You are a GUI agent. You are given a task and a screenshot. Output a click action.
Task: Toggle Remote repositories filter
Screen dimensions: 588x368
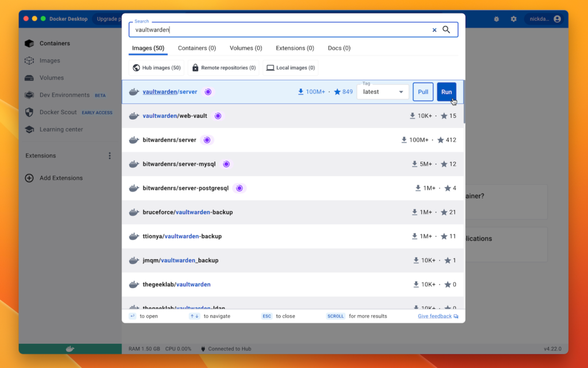pyautogui.click(x=223, y=68)
